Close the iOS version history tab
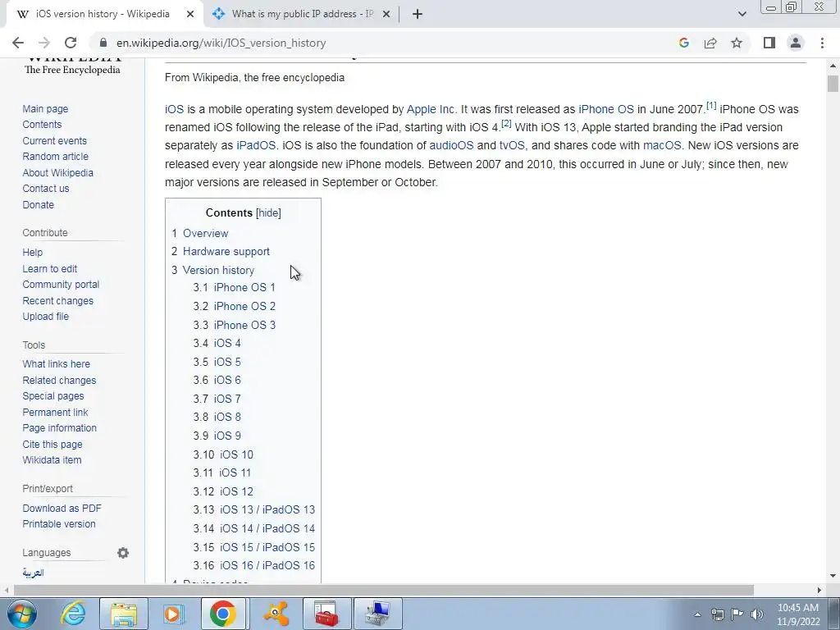 click(x=190, y=15)
